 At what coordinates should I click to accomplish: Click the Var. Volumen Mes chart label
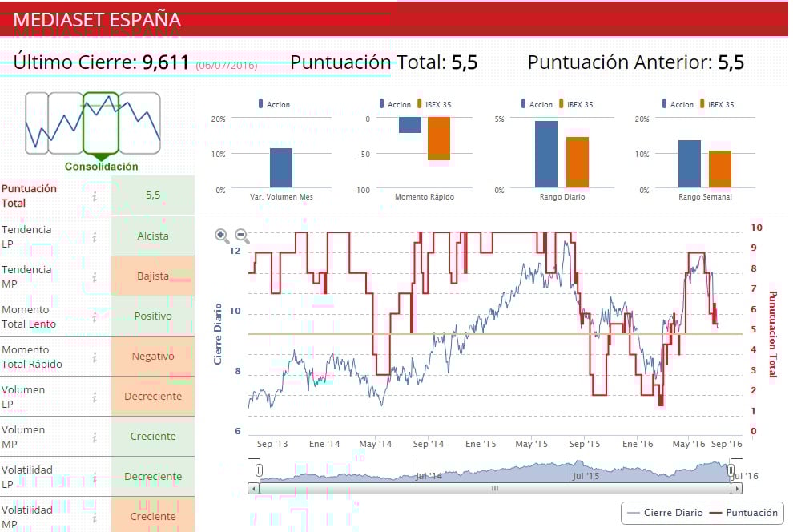(x=281, y=197)
